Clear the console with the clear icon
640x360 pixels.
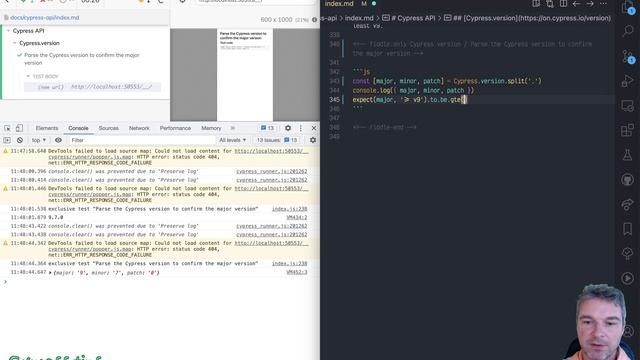[x=20, y=140]
